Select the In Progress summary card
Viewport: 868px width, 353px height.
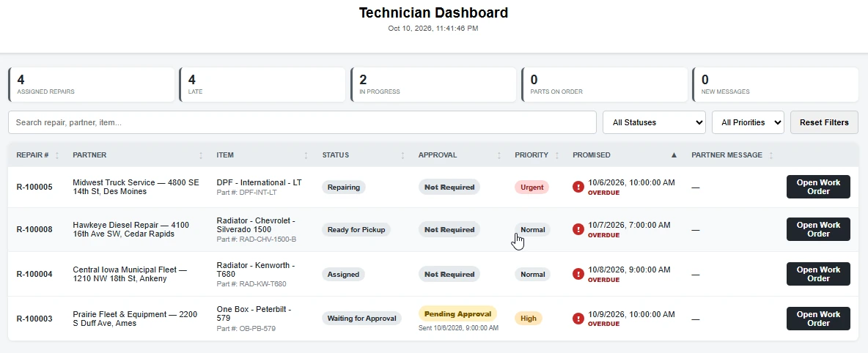tap(433, 85)
